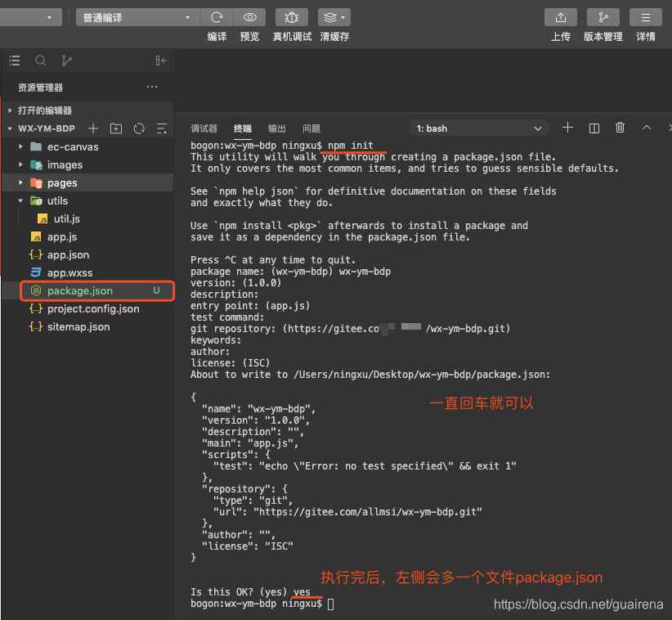Viewport: 672px width, 620px height.
Task: Open the resource manager more options (···)
Action: (x=152, y=87)
